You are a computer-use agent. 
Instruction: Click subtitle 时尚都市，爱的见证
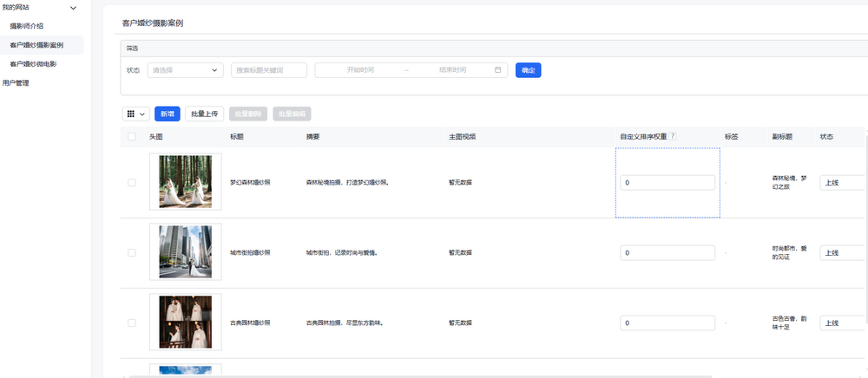coord(789,252)
